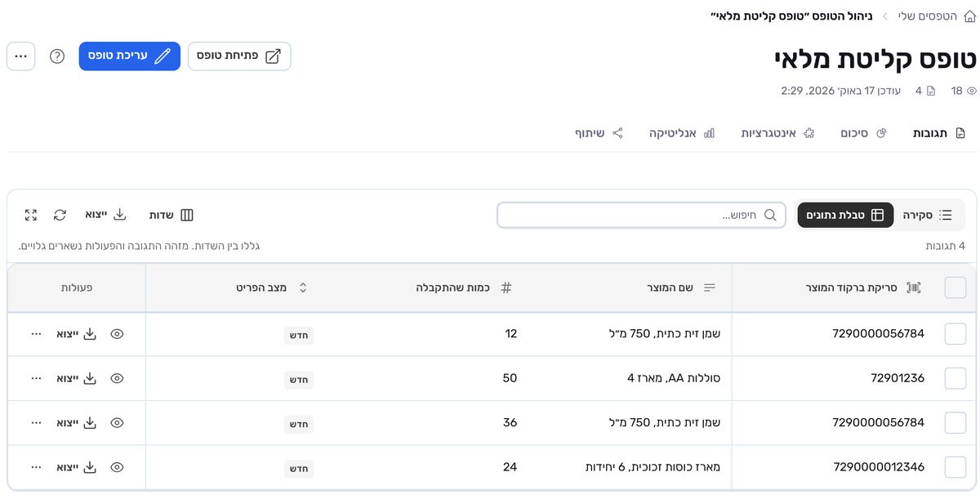Screen dimensions: 980x499
Task: Open the help question mark icon
Action: (57, 56)
